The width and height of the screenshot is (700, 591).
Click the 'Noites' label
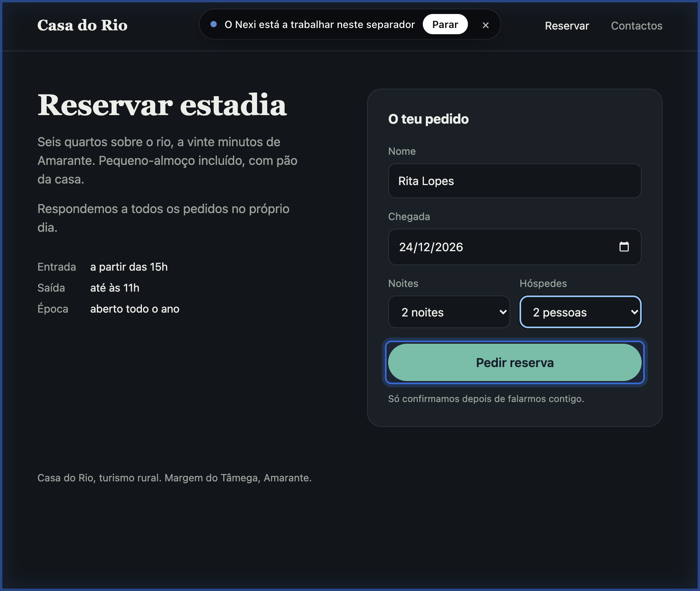[403, 283]
